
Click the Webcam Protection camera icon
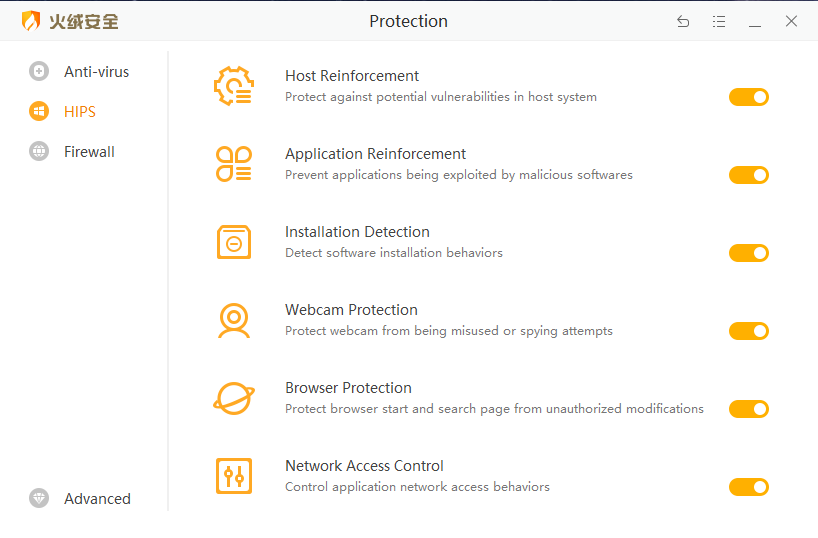(x=234, y=320)
